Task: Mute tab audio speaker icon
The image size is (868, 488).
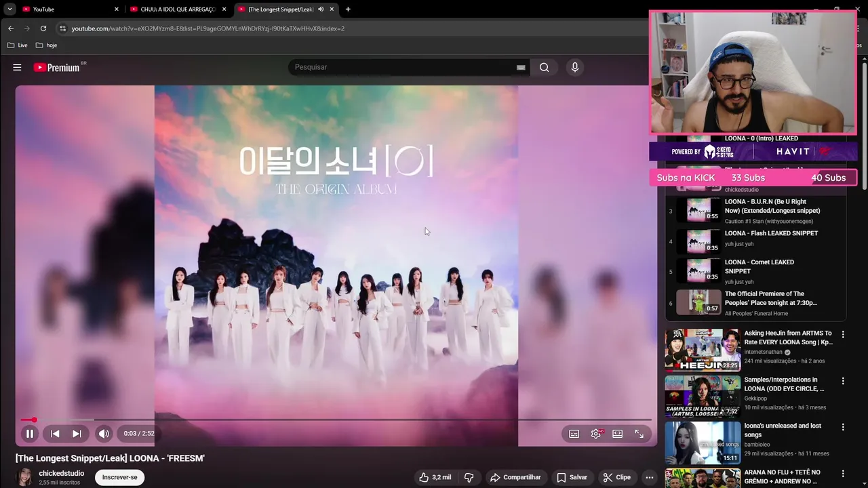Action: [x=320, y=9]
